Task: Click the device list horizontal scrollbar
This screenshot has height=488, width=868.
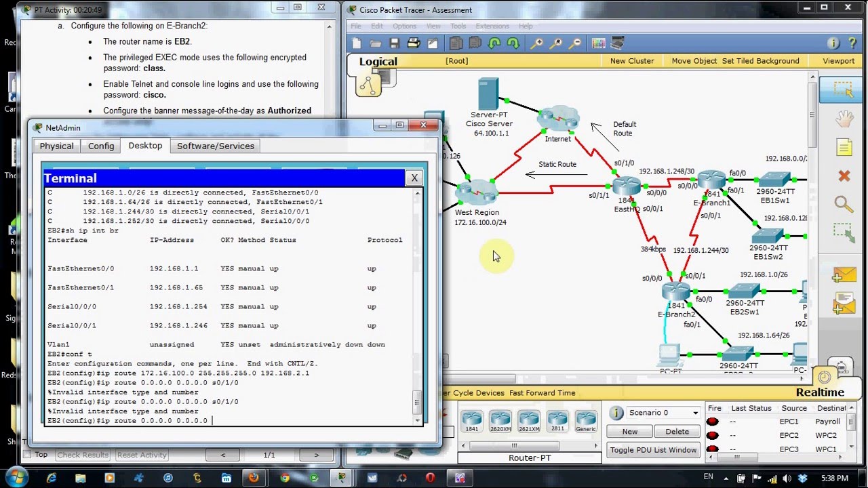Action: tap(514, 445)
